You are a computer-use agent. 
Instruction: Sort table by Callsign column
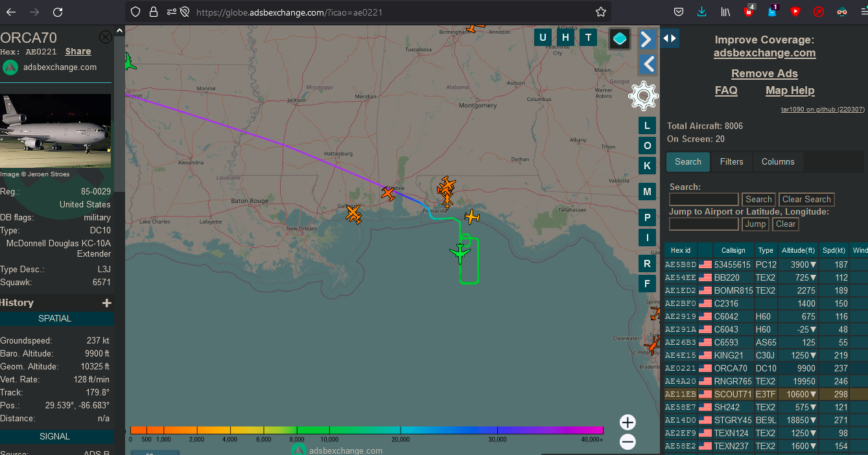[x=733, y=250]
